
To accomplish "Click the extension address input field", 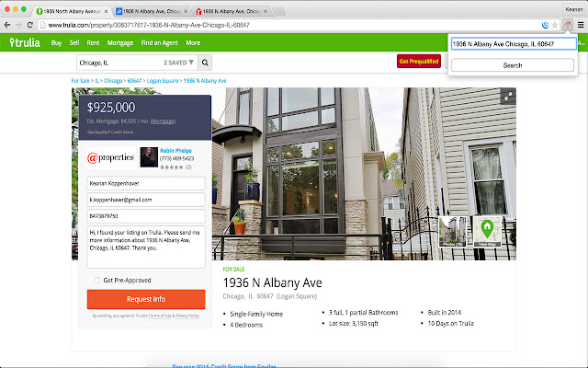I will point(514,44).
